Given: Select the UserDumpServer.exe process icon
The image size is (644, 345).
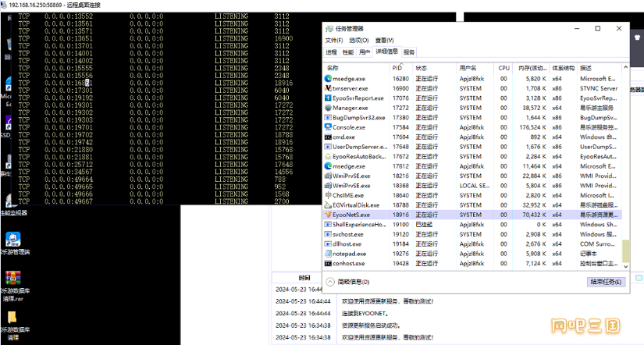Looking at the screenshot, I should [328, 147].
